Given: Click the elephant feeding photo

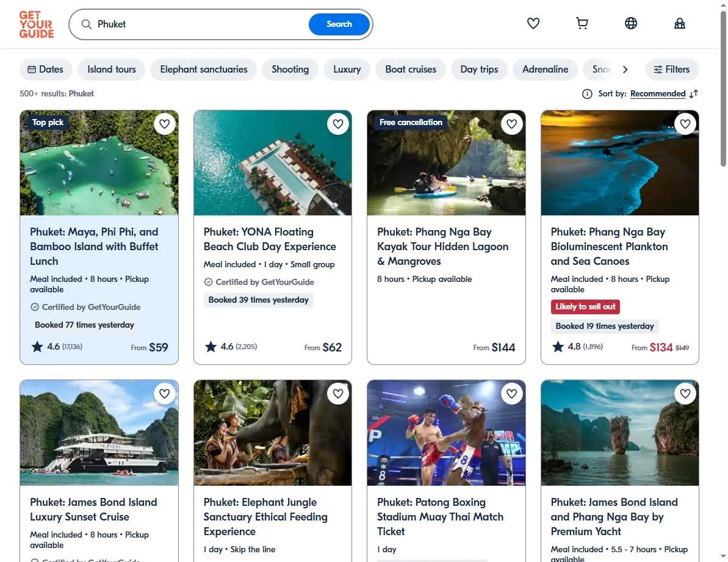Looking at the screenshot, I should (x=273, y=433).
